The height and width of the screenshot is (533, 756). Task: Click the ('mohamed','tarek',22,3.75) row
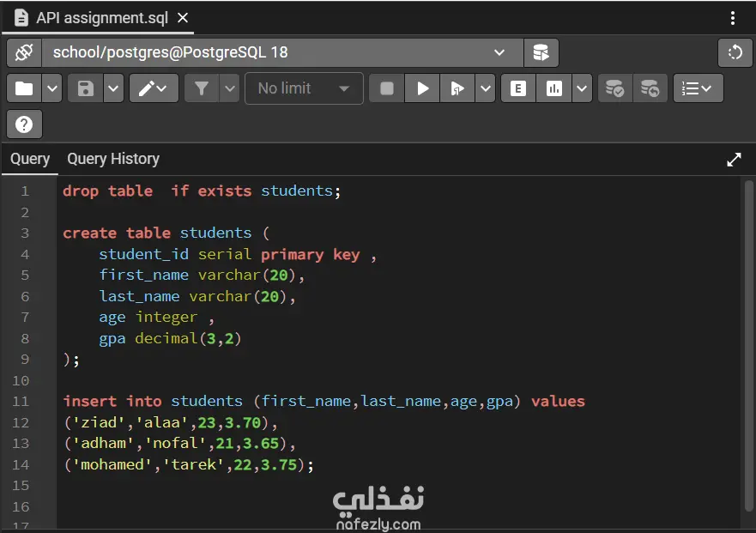coord(189,465)
